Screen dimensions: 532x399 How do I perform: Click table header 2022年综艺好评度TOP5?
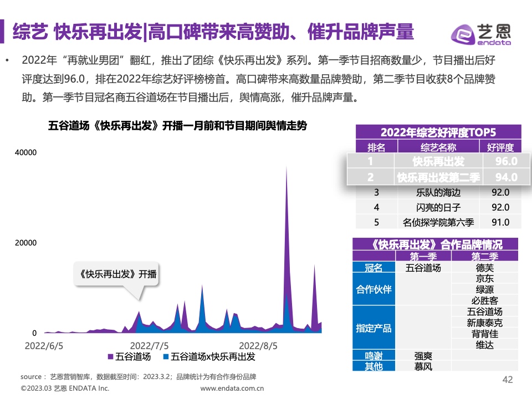(x=438, y=132)
